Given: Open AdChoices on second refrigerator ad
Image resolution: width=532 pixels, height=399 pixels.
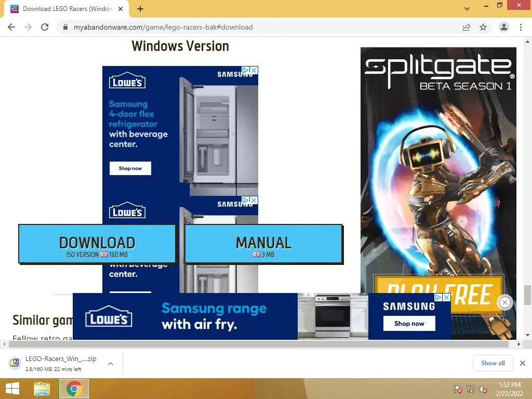Looking at the screenshot, I should pyautogui.click(x=246, y=200).
